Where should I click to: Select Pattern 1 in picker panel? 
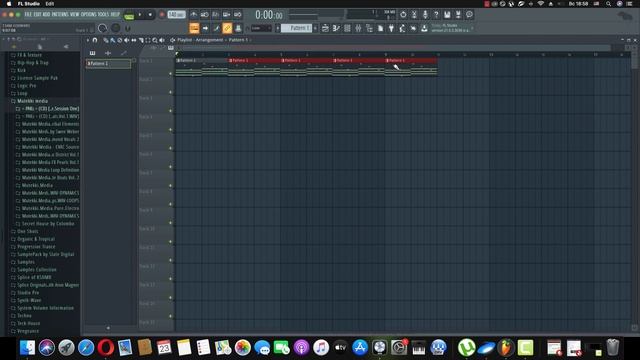coord(108,64)
